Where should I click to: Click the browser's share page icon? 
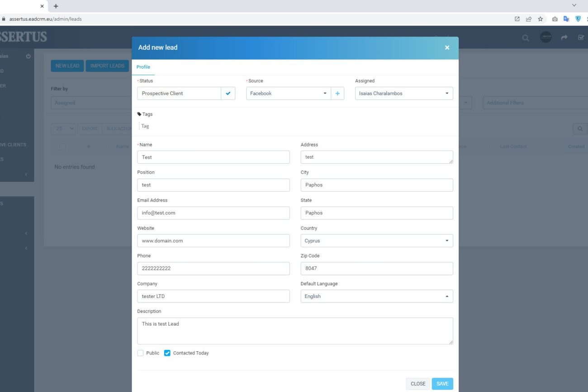point(528,19)
